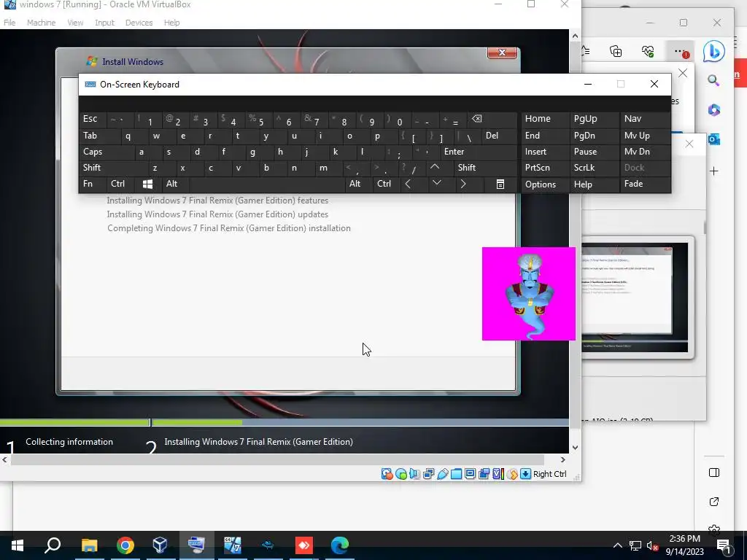Click the shared folders status icon
The image size is (747, 560).
pyautogui.click(x=456, y=474)
